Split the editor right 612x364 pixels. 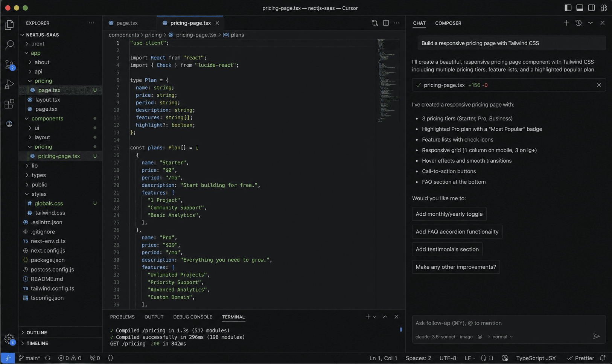(386, 23)
